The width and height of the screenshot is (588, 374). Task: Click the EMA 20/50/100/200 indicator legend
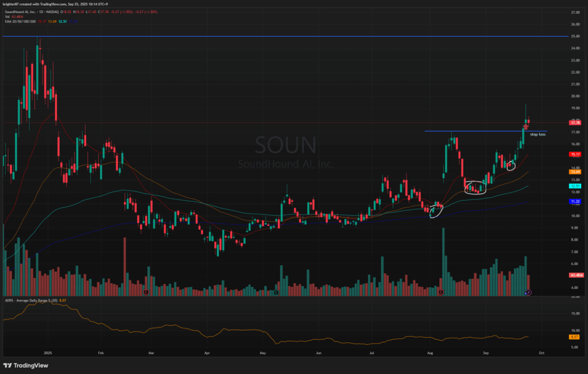20,21
